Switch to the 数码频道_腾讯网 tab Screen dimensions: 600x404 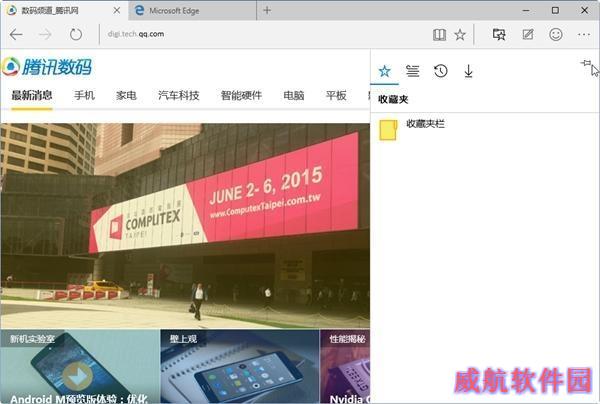coord(64,10)
